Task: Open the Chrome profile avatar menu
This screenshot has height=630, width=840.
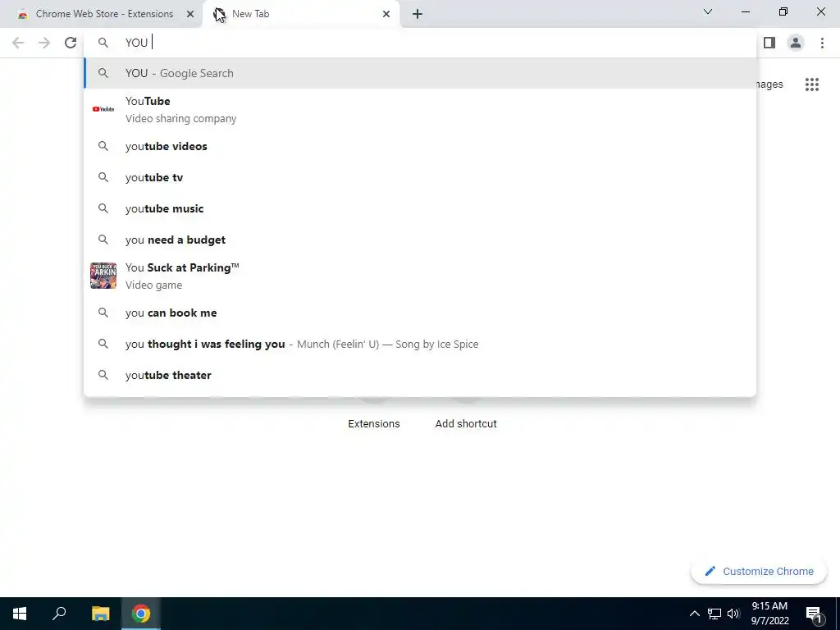Action: (x=796, y=43)
